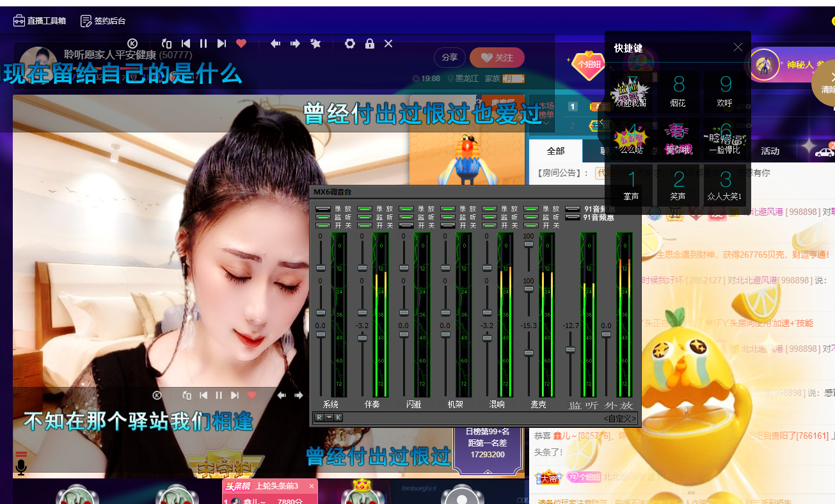835x504 pixels.
Task: Collapse shortcut panel with left arrow
Action: coord(601,122)
